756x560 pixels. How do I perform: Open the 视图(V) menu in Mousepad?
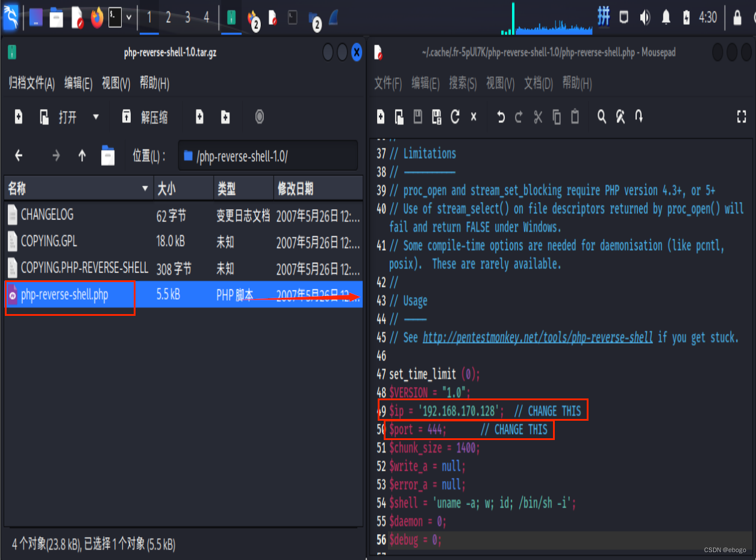[x=501, y=83]
